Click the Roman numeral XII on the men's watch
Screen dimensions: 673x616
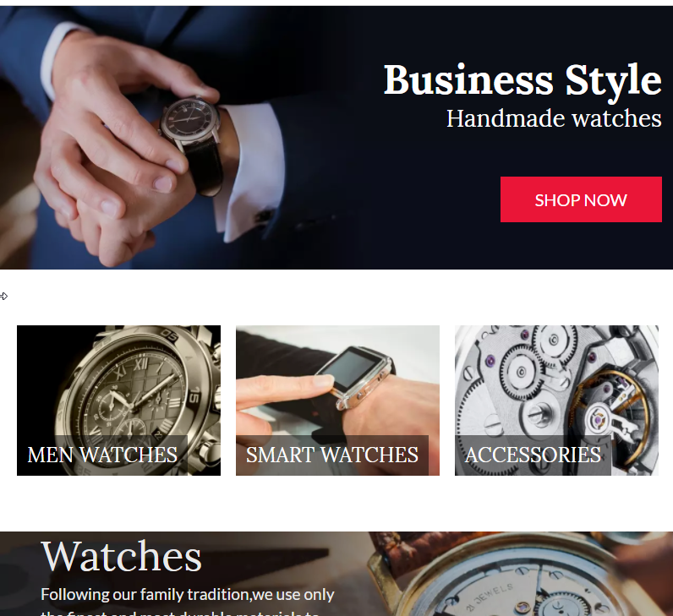click(x=141, y=365)
